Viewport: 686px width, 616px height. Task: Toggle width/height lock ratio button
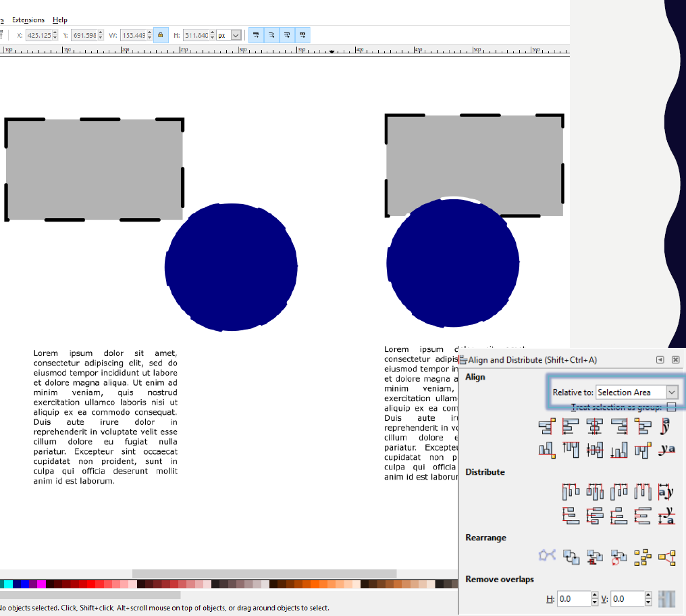click(161, 35)
